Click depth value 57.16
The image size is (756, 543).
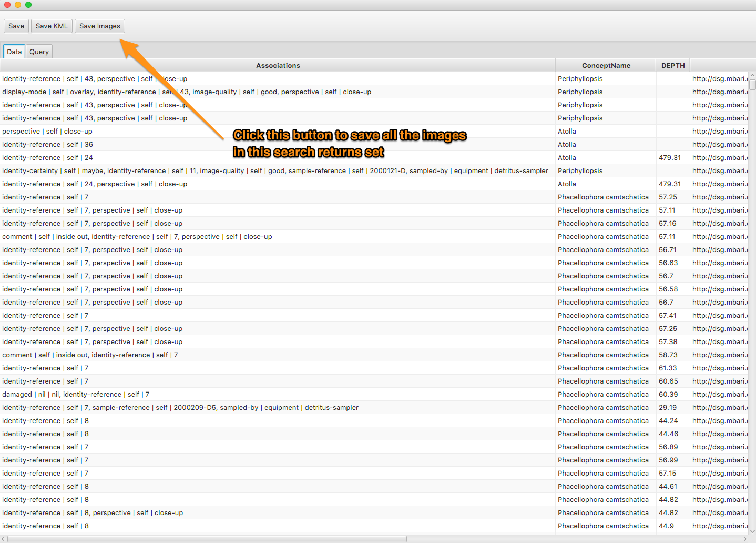tap(668, 223)
